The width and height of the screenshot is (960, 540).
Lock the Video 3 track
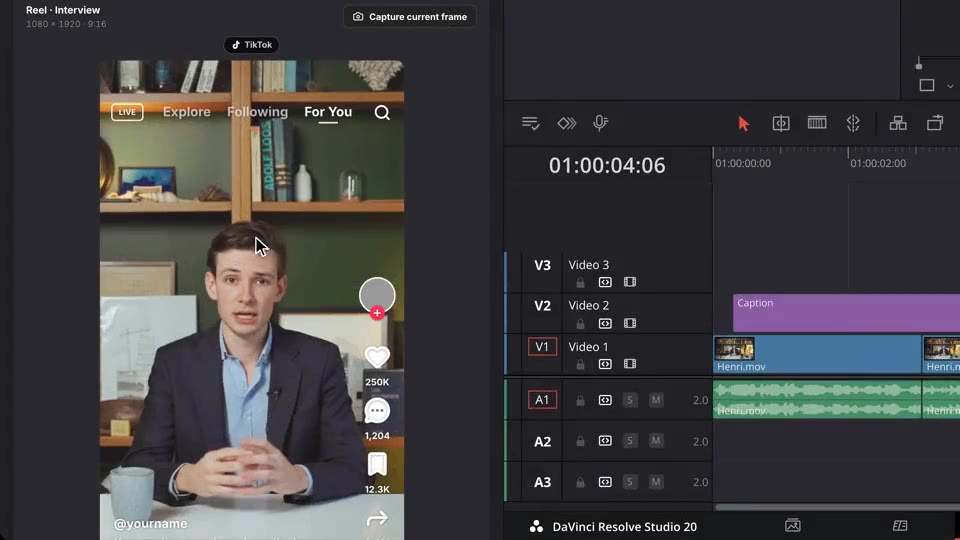click(580, 282)
